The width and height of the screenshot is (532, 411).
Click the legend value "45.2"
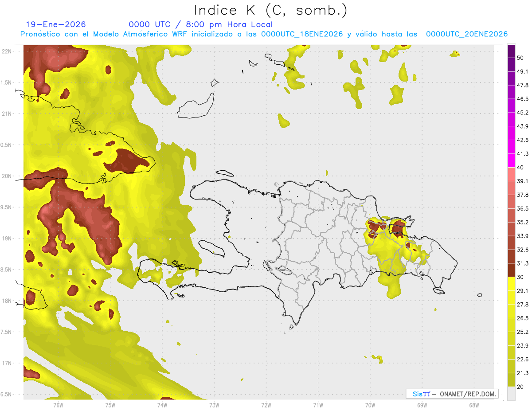click(523, 113)
